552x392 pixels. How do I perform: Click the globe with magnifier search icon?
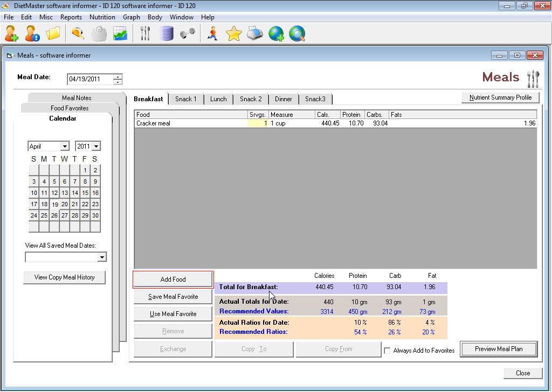[x=298, y=33]
